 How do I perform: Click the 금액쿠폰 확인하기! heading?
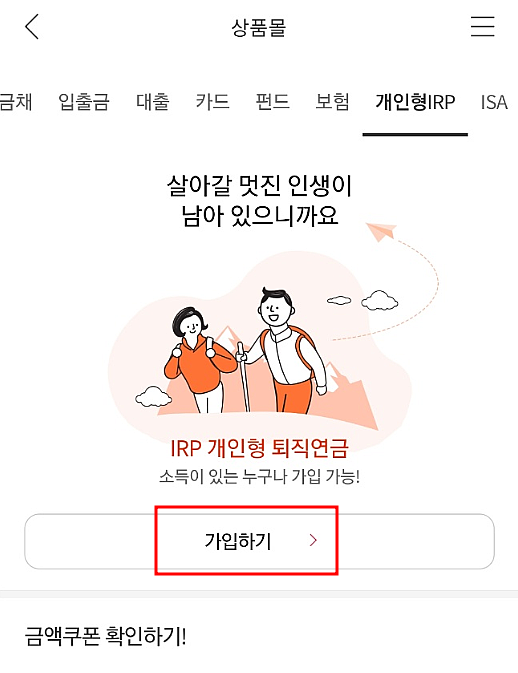[106, 637]
